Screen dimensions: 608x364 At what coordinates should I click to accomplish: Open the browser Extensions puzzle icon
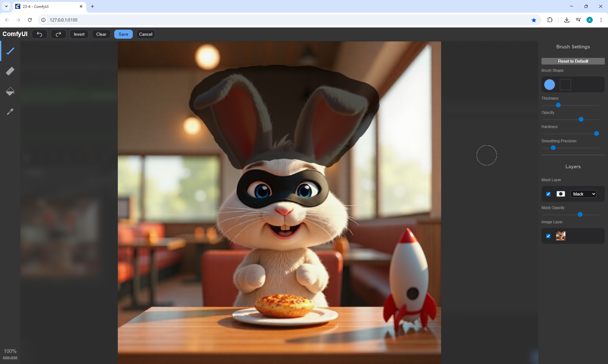click(550, 20)
